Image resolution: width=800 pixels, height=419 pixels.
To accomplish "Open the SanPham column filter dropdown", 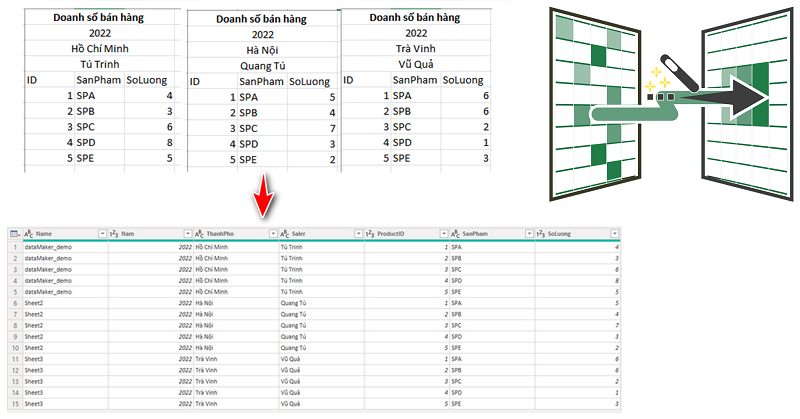I will pos(531,233).
